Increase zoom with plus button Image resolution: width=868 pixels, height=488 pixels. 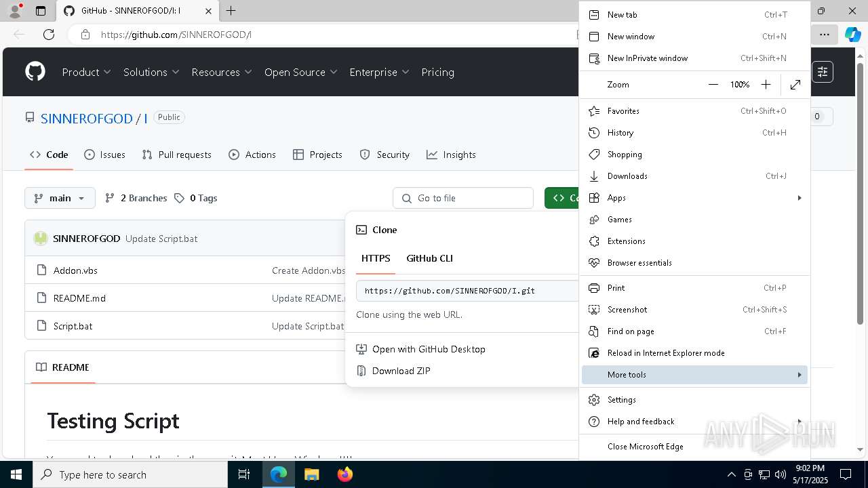[x=766, y=85]
